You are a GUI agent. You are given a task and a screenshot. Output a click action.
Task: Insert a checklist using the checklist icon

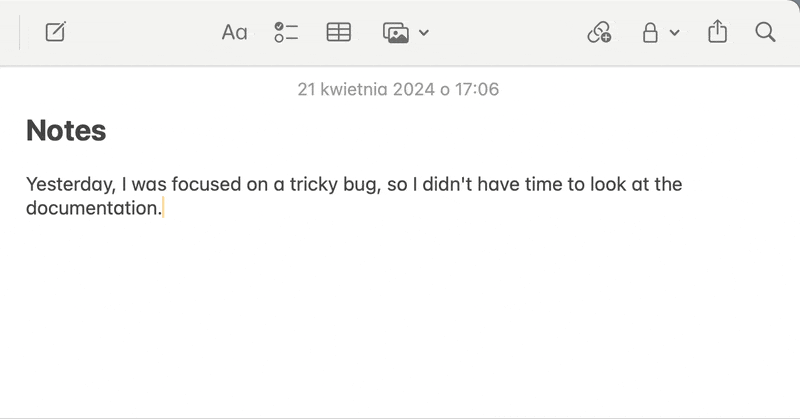(287, 33)
